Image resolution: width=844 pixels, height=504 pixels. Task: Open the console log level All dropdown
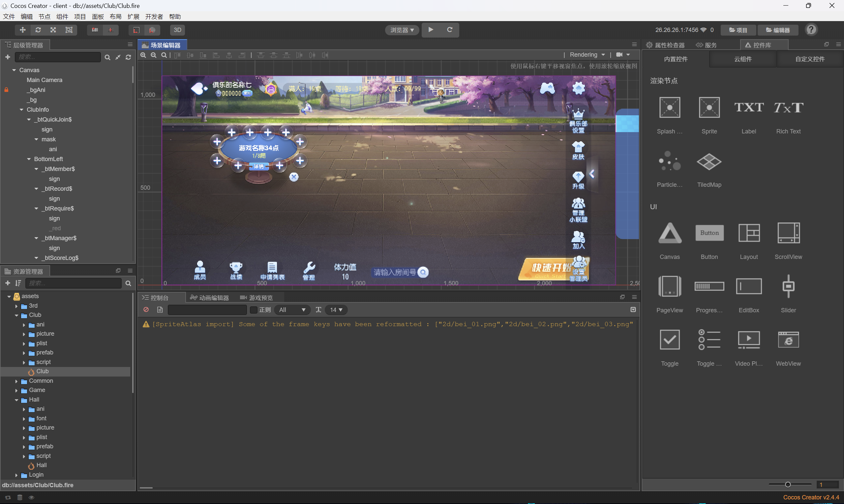click(292, 310)
